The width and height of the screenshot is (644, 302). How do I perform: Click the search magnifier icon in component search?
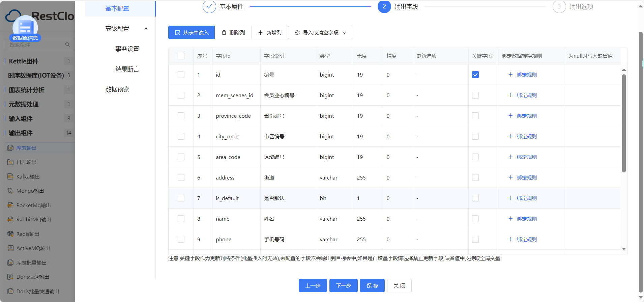point(67,45)
